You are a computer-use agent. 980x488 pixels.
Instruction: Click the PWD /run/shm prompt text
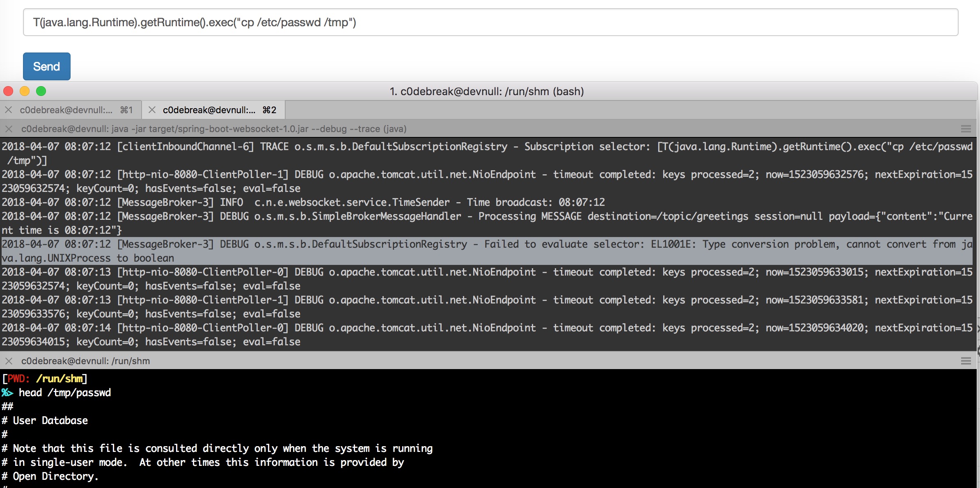[45, 379]
